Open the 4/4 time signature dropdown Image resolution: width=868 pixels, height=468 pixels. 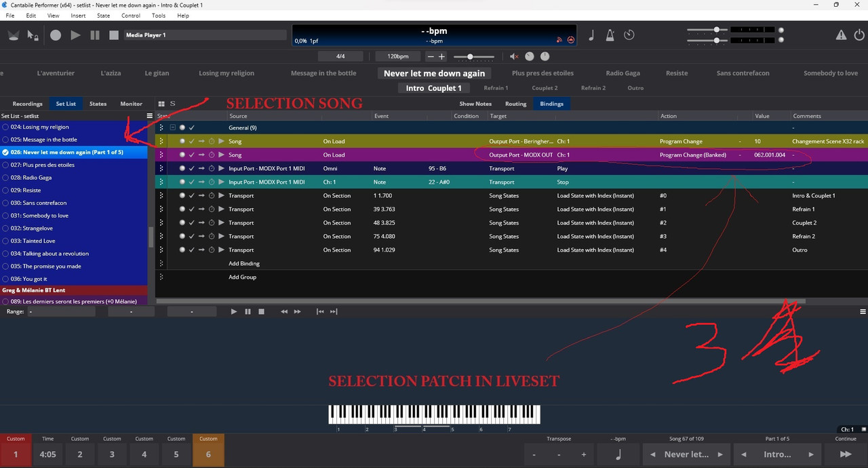340,57
